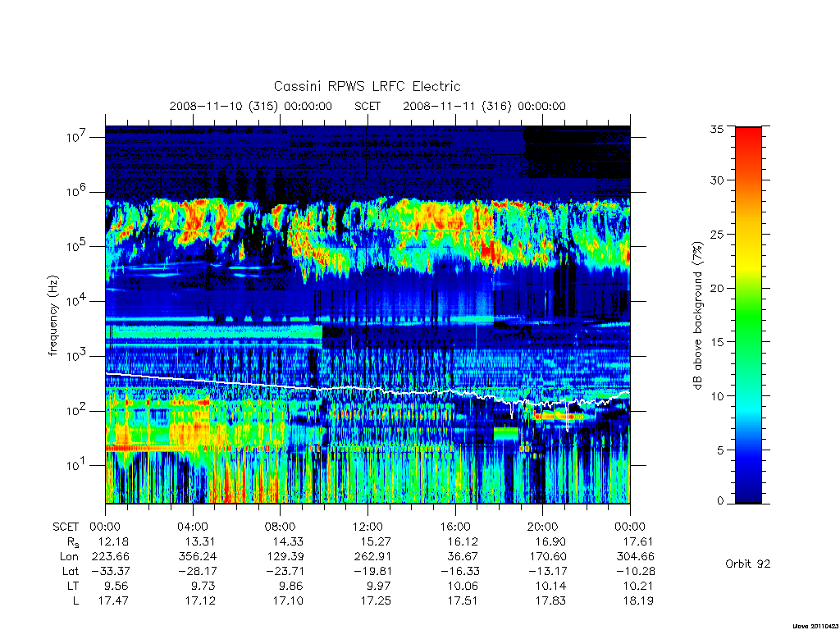The height and width of the screenshot is (630, 840).
Task: Click the green middle of the color bar
Action: tap(748, 316)
